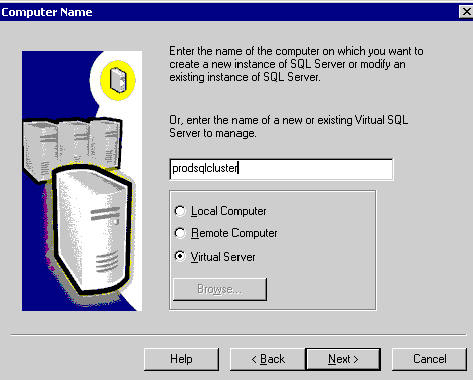
Task: Click inside the prodsqlcluster name field
Action: click(281, 169)
